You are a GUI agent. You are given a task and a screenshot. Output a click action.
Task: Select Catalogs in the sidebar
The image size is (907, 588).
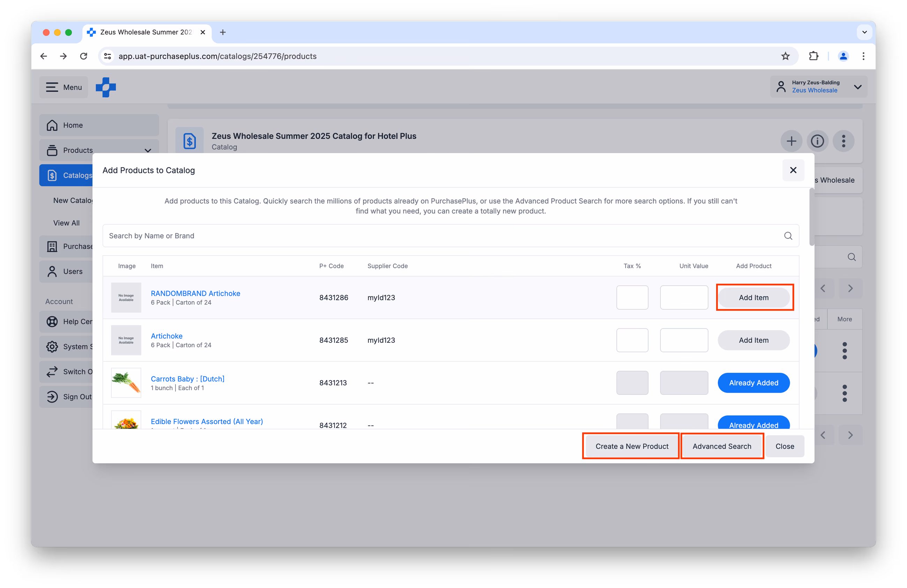coord(66,175)
